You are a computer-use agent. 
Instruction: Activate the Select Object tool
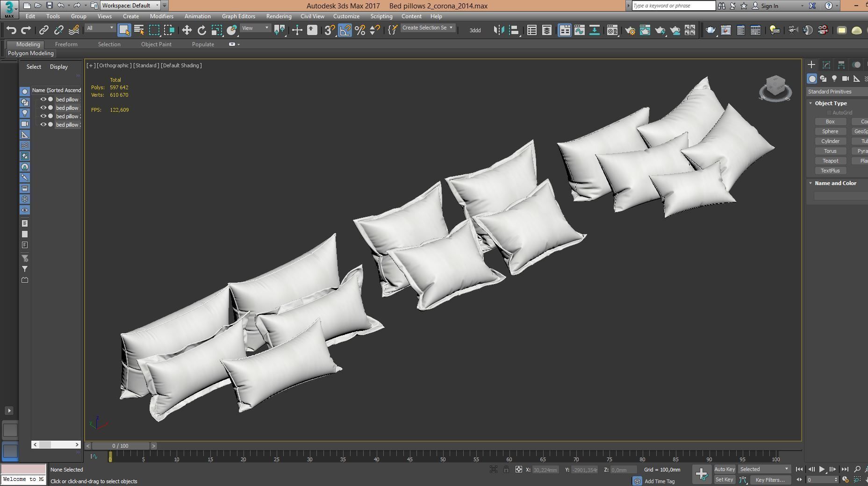[124, 30]
